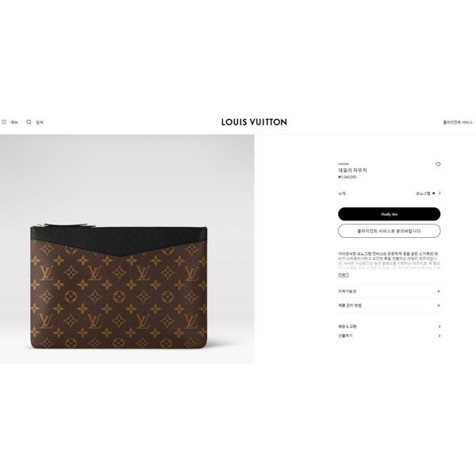Screen dimensions: 476x476
Task: Expand the 지속가능성 section
Action: click(x=390, y=291)
